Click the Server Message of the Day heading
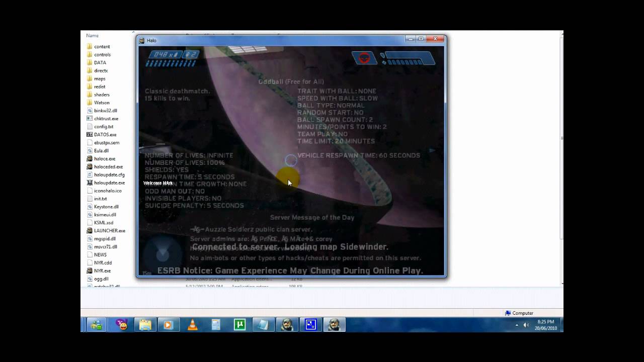Image resolution: width=644 pixels, height=362 pixels. (312, 218)
